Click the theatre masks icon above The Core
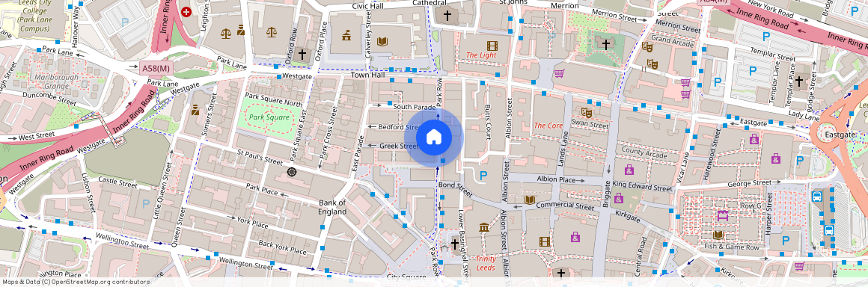 586,112
